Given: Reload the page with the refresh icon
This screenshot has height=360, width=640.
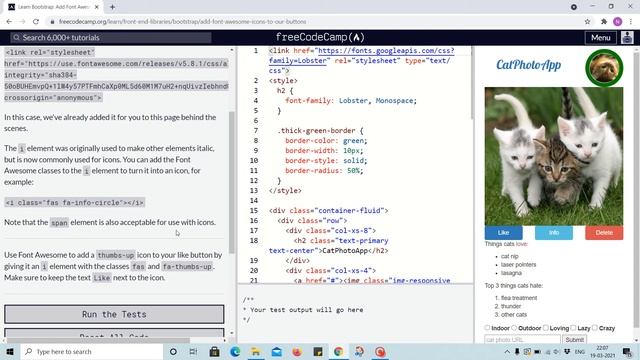Looking at the screenshot, I should click(36, 22).
